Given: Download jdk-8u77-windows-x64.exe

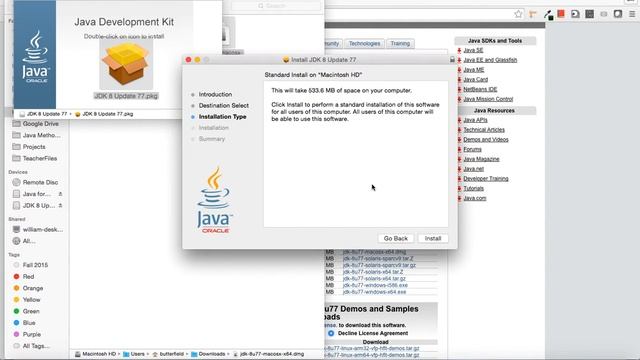Looking at the screenshot, I should [374, 292].
